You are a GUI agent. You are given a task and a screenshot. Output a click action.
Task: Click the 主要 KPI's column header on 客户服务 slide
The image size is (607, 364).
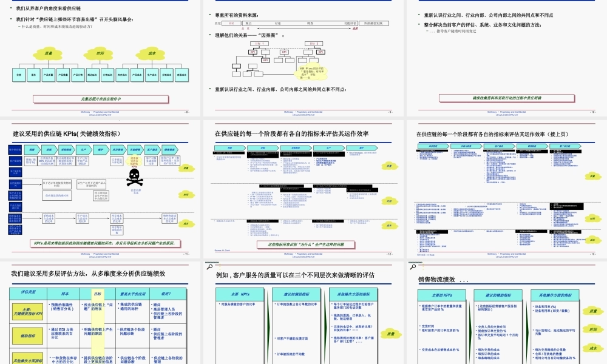(x=240, y=294)
